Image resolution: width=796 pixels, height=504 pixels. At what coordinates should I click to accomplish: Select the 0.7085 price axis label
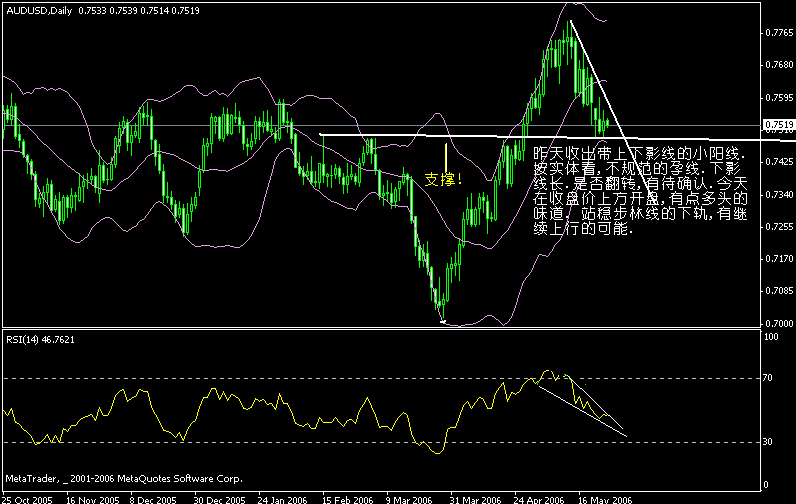(779, 291)
